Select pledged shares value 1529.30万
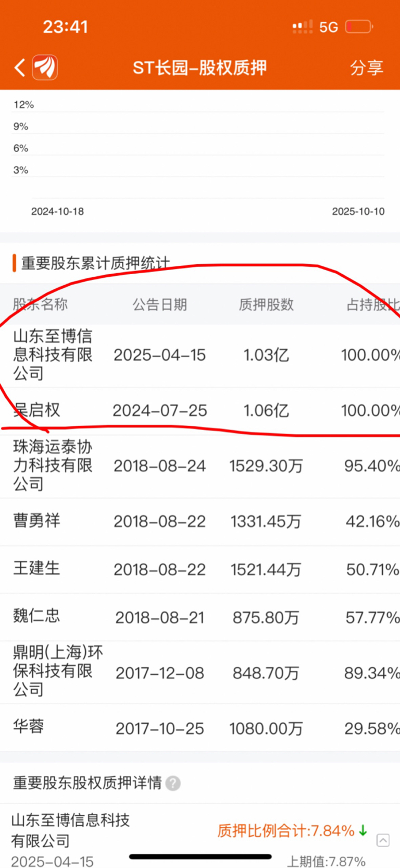Image resolution: width=400 pixels, height=868 pixels. (x=266, y=466)
